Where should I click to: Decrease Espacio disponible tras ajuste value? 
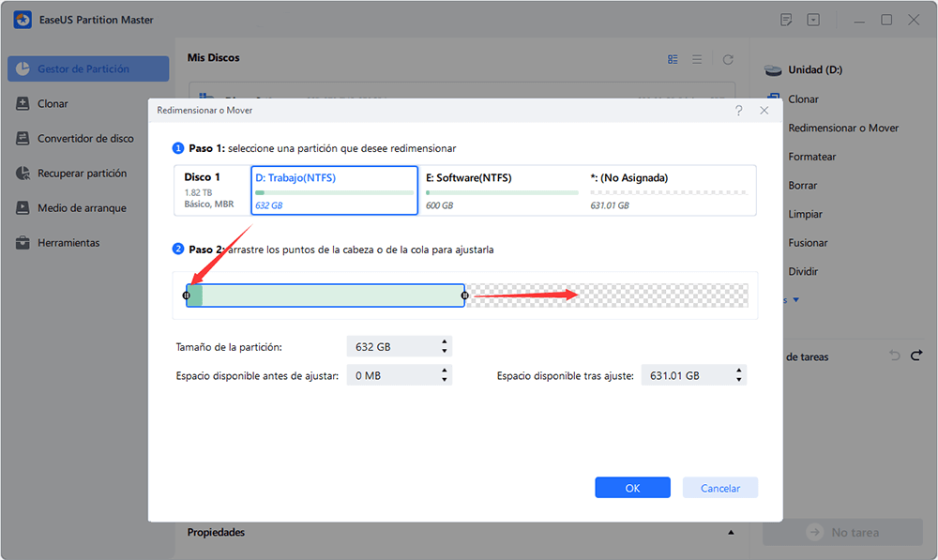coord(739,380)
